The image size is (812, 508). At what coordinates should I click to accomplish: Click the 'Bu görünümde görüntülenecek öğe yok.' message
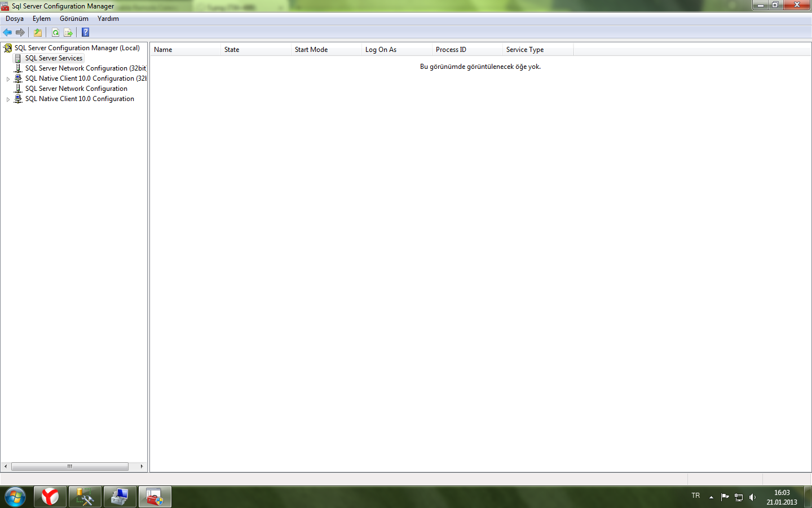coord(480,67)
